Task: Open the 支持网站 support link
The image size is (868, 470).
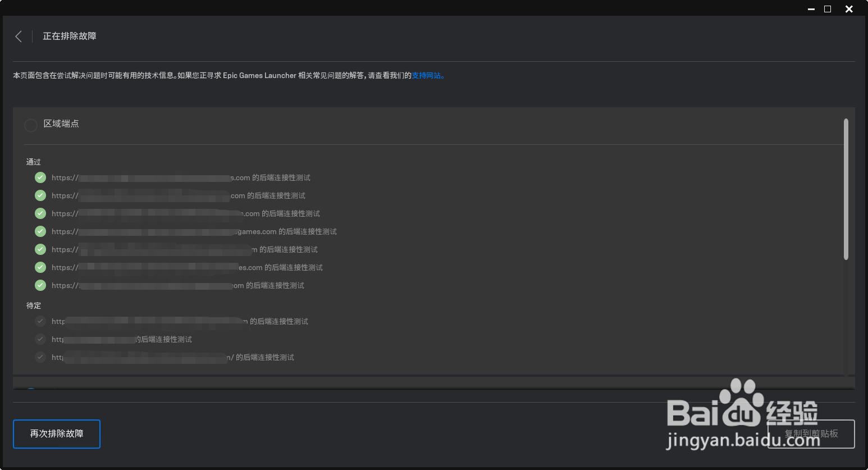Action: (427, 75)
